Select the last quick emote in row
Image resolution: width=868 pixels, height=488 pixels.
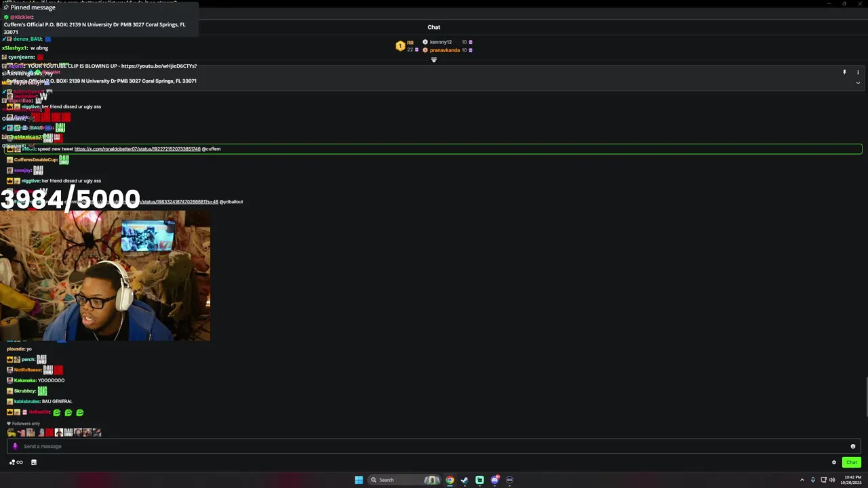[x=97, y=432]
